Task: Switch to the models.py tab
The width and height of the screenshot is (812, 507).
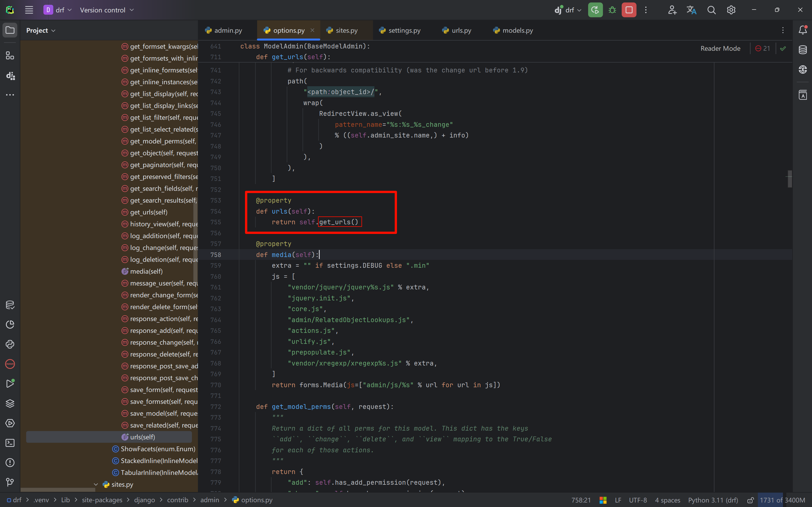Action: point(517,30)
